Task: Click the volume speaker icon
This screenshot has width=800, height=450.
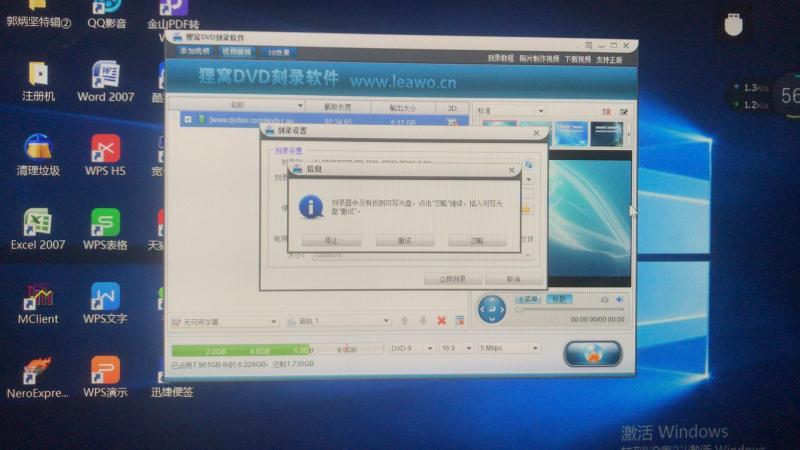Action: pos(619,299)
